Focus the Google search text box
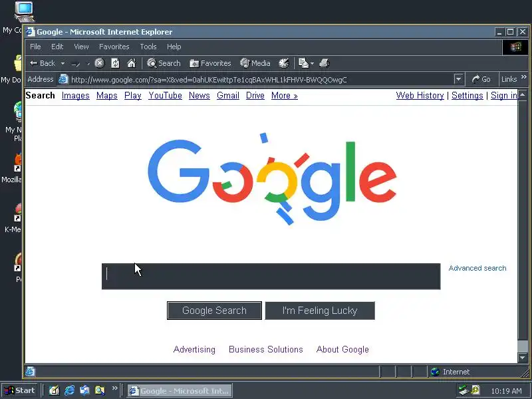 pos(271,276)
